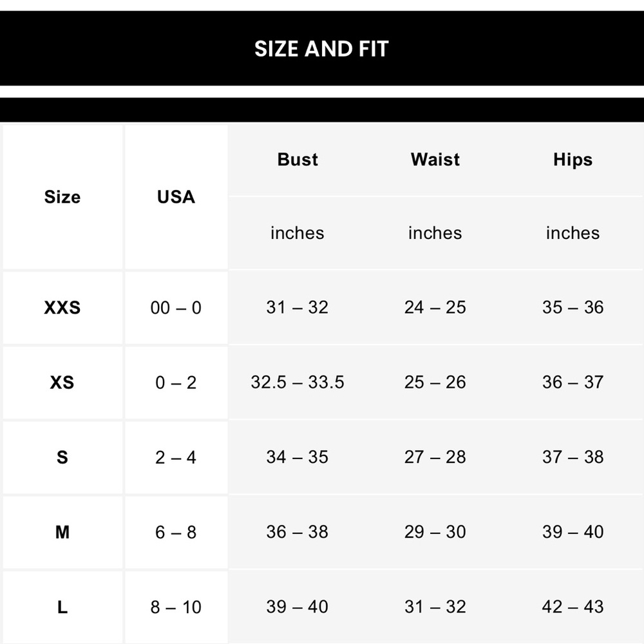Select the S size row label
Screen dimensions: 644x644
pos(62,457)
